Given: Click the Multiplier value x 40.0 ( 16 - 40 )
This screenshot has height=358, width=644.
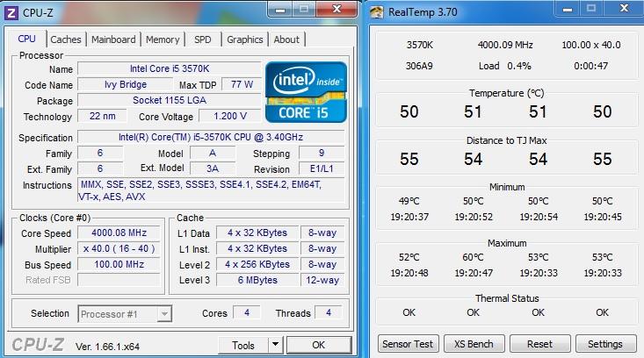Looking at the screenshot, I should [x=119, y=248].
